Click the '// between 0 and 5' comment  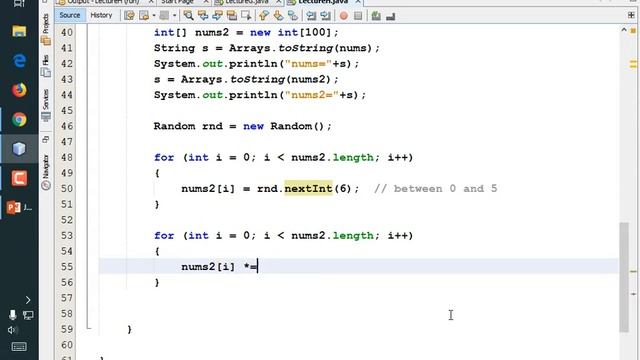tap(436, 189)
